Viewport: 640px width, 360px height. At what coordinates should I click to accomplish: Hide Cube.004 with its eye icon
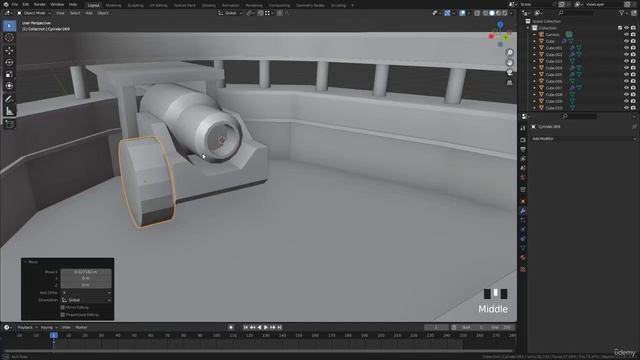[x=626, y=68]
